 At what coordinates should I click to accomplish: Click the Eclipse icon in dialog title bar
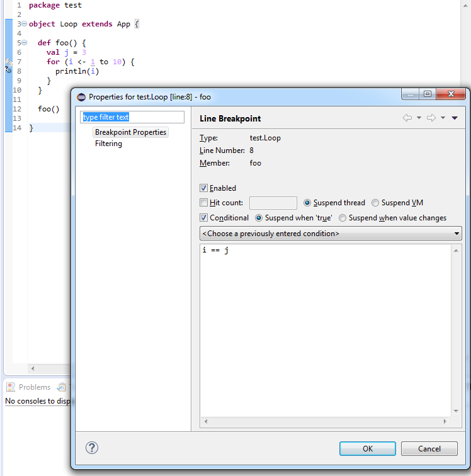coord(81,97)
